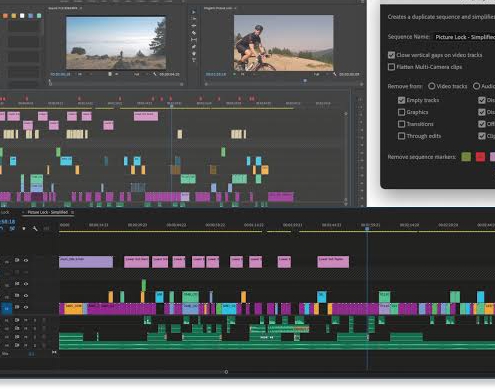Image resolution: width=495 pixels, height=391 pixels.
Task: Select the Slip tool
Action: point(194,40)
